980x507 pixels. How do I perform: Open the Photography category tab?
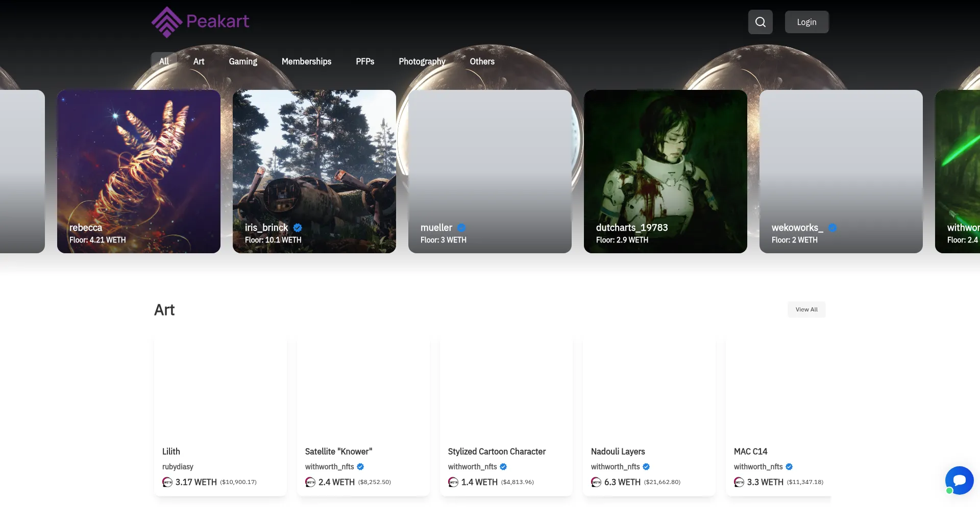click(x=422, y=61)
